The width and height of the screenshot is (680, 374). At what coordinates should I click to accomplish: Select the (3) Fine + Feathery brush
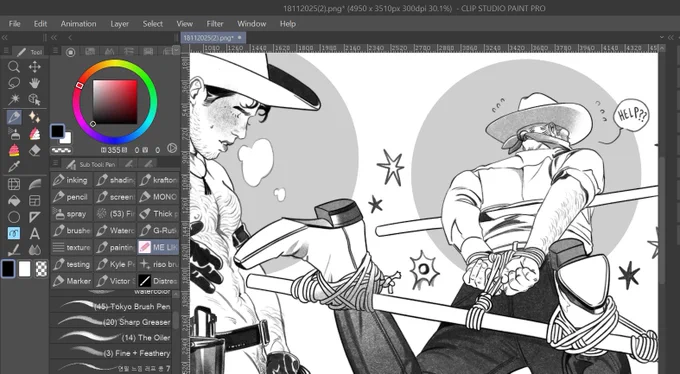point(111,353)
